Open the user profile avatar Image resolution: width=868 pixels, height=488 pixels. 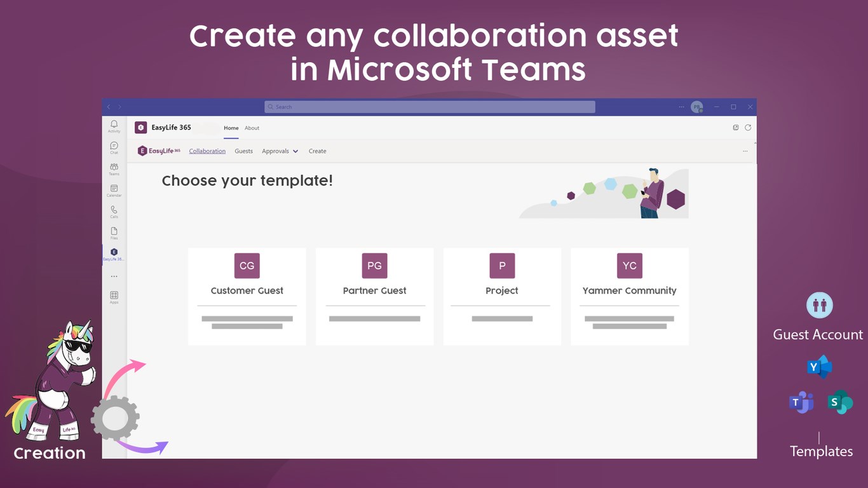(697, 107)
